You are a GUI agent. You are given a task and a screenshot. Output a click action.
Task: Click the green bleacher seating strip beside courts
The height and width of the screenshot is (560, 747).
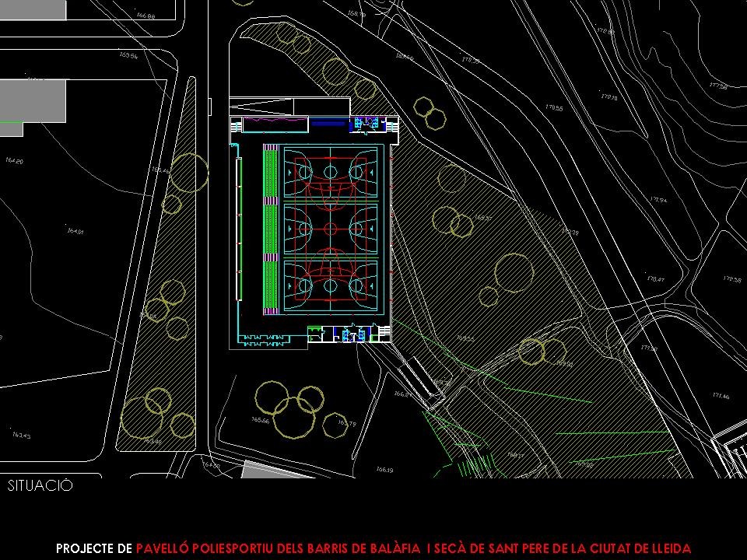tap(270, 229)
